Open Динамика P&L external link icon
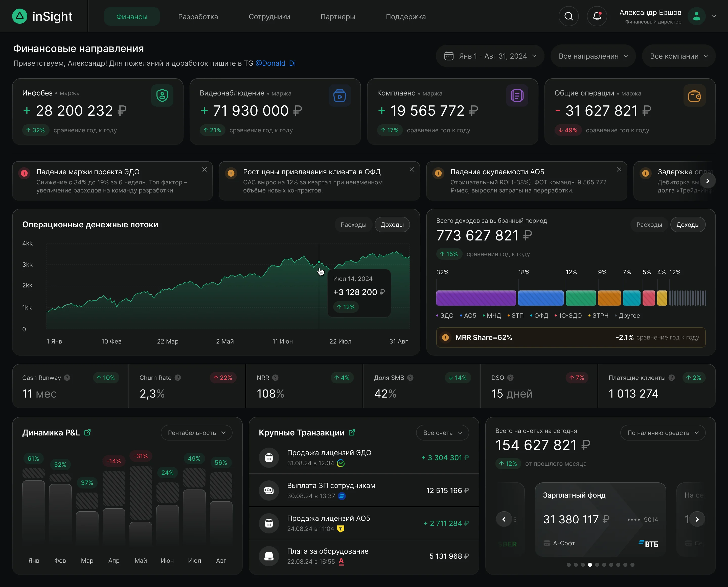728x587 pixels. point(87,432)
